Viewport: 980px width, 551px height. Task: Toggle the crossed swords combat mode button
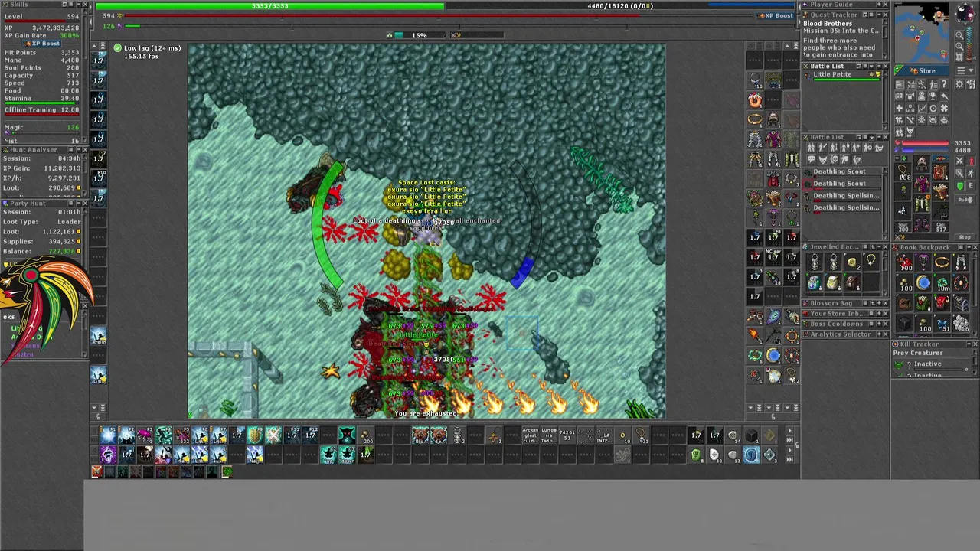point(959,161)
